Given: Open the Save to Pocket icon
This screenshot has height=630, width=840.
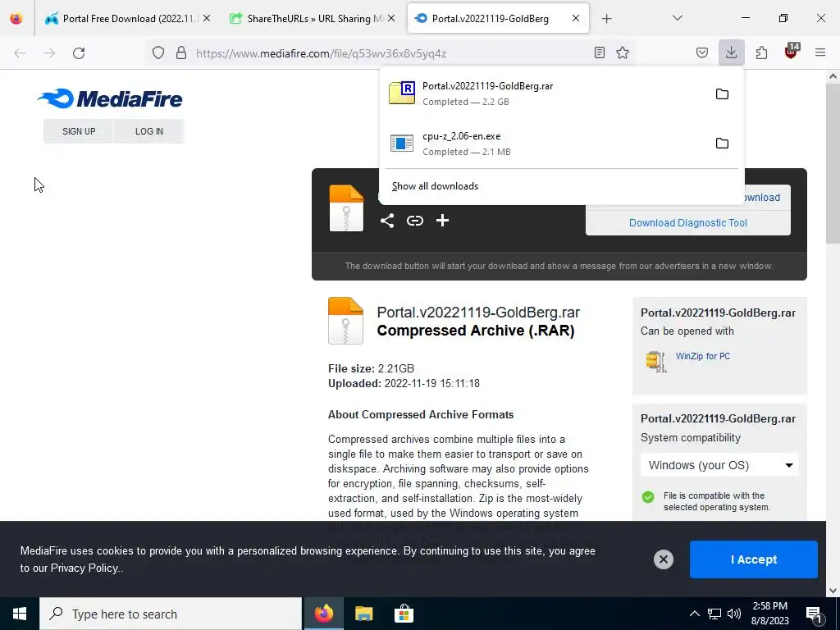Looking at the screenshot, I should coord(702,52).
